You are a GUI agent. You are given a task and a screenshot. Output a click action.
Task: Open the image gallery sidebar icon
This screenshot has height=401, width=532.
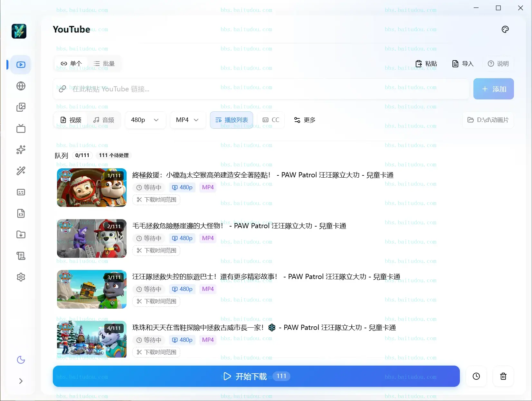(x=21, y=107)
